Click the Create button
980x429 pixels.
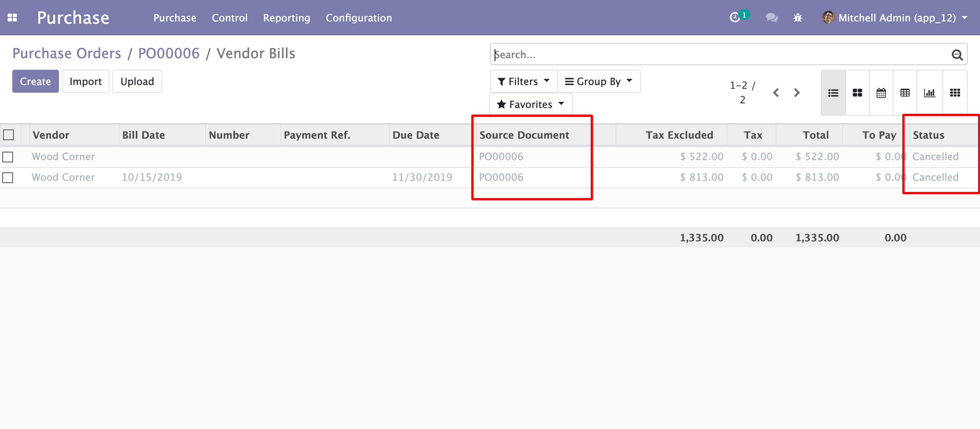[35, 81]
